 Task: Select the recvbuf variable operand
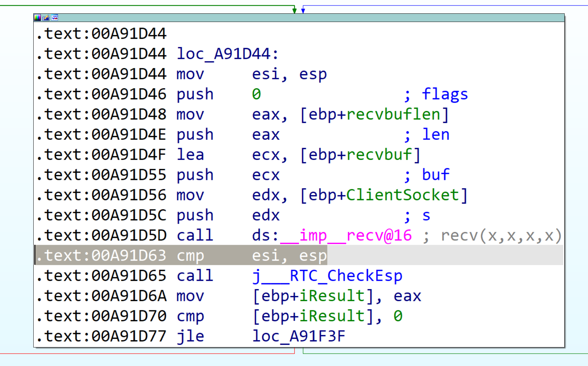pos(381,155)
